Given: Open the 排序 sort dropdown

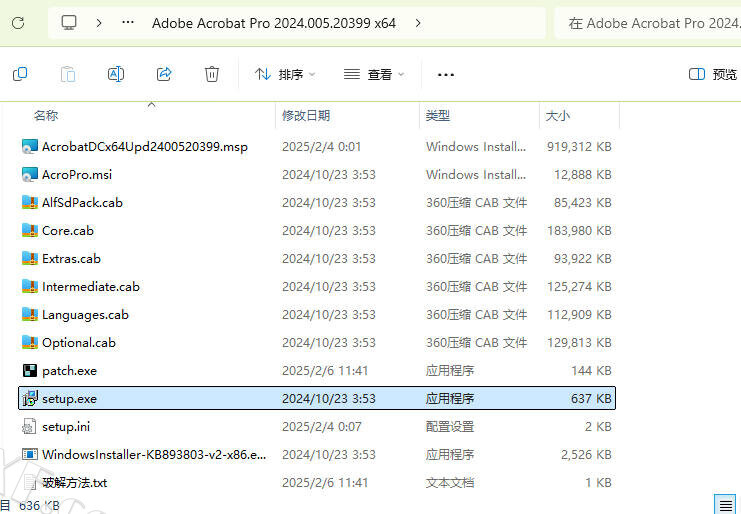Looking at the screenshot, I should [285, 74].
